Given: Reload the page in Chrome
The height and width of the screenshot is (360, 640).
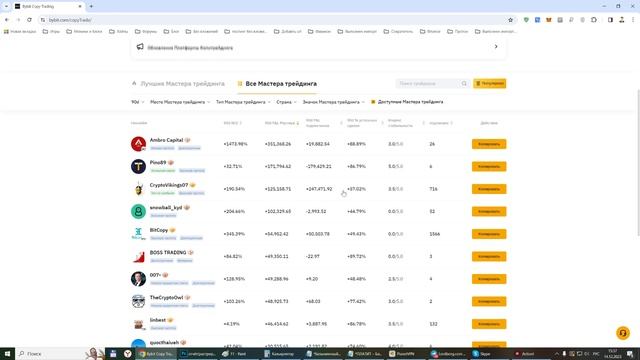Looking at the screenshot, I should coord(29,20).
